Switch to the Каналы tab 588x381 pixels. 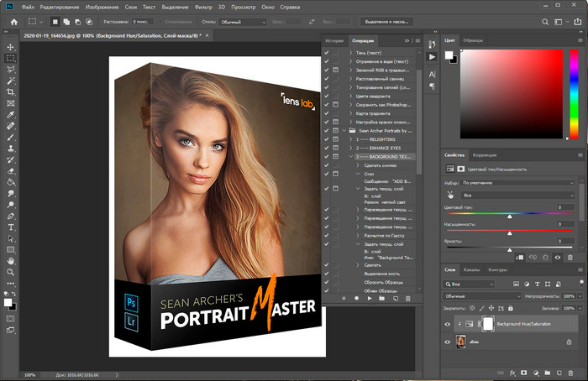pyautogui.click(x=472, y=270)
